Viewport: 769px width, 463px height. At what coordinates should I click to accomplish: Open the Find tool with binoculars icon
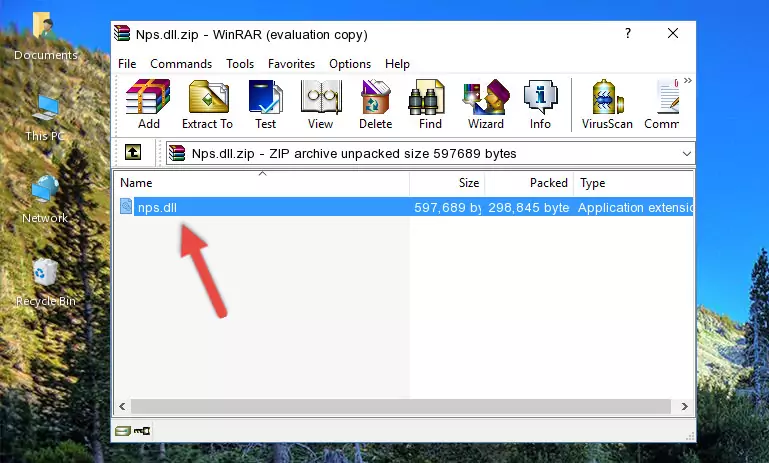430,104
